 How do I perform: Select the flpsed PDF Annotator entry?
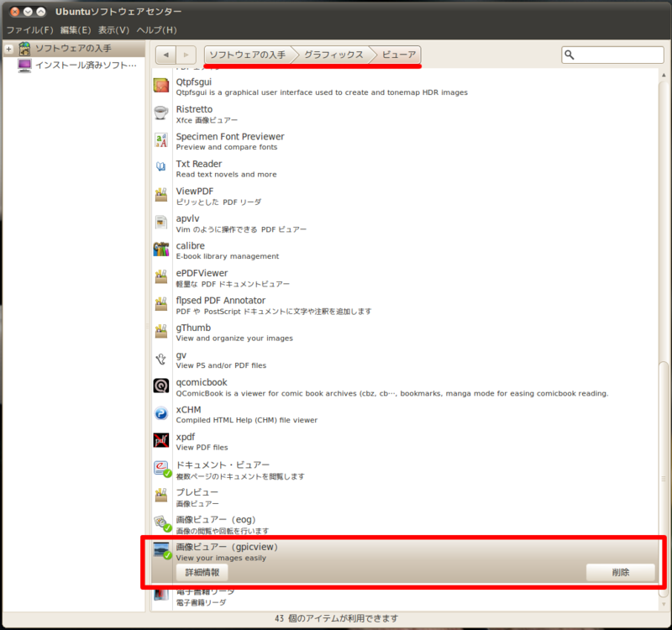(405, 305)
